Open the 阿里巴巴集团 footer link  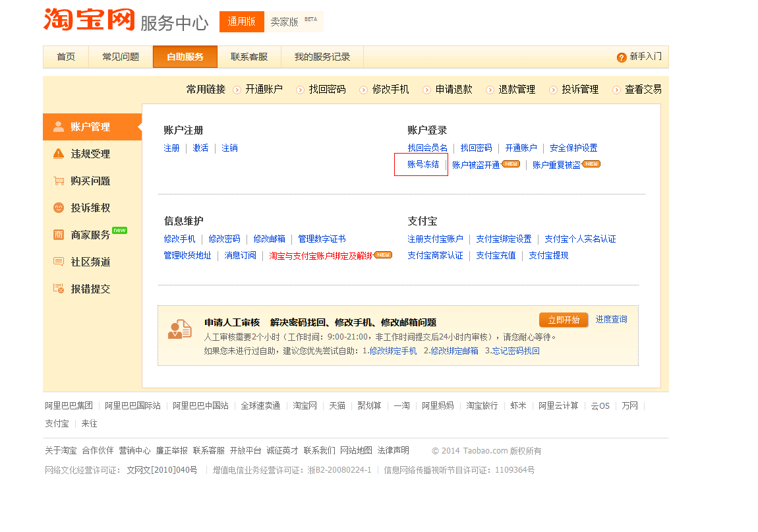click(x=69, y=406)
